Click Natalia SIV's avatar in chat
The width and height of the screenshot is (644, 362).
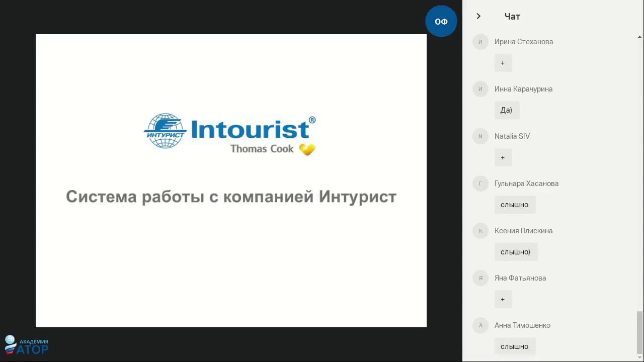(480, 136)
